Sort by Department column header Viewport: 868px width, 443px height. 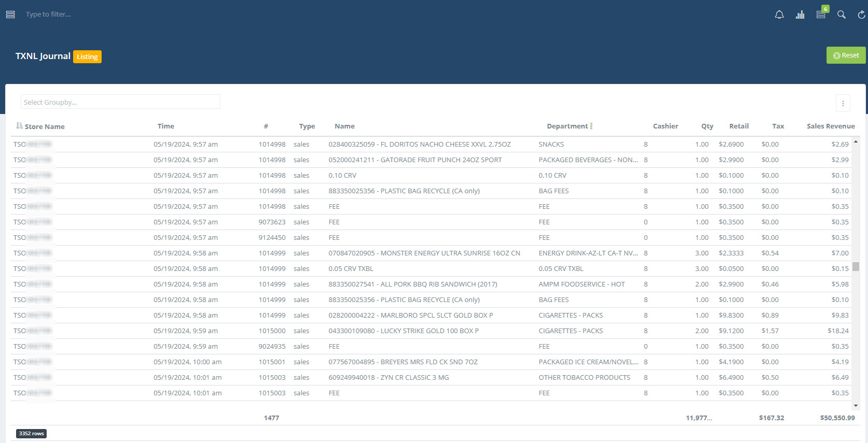click(567, 126)
